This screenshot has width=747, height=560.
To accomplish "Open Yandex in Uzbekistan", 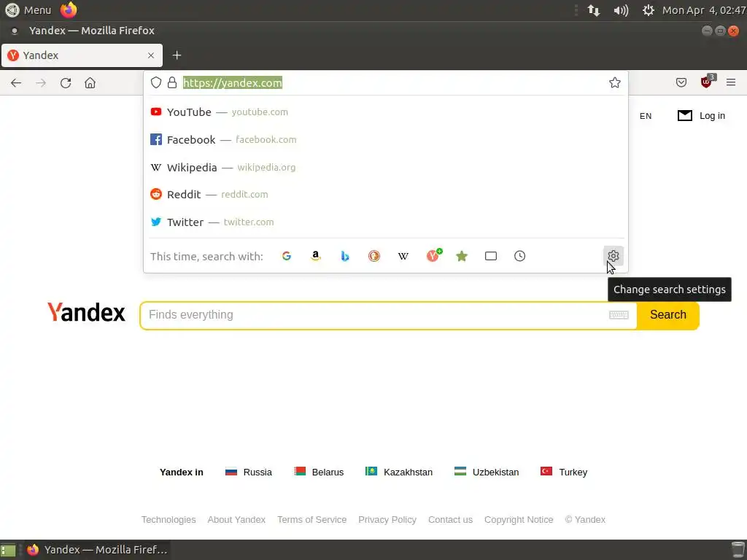I will pyautogui.click(x=487, y=472).
